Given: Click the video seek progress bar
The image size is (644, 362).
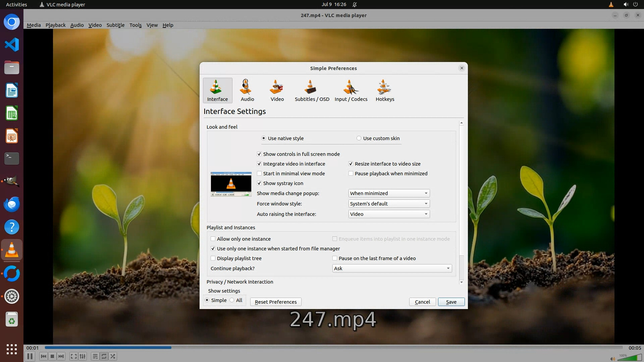Looking at the screenshot, I should (333, 348).
